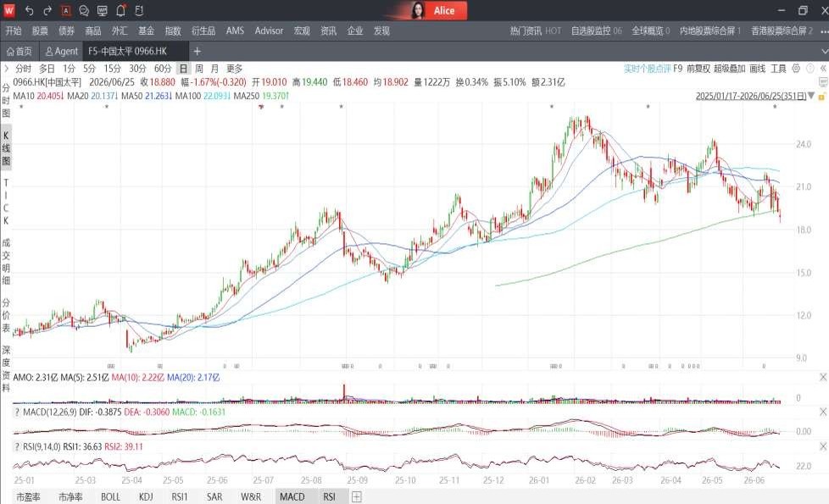The image size is (829, 504).
Task: Collapse side panel with double chevron icon
Action: [x=823, y=69]
